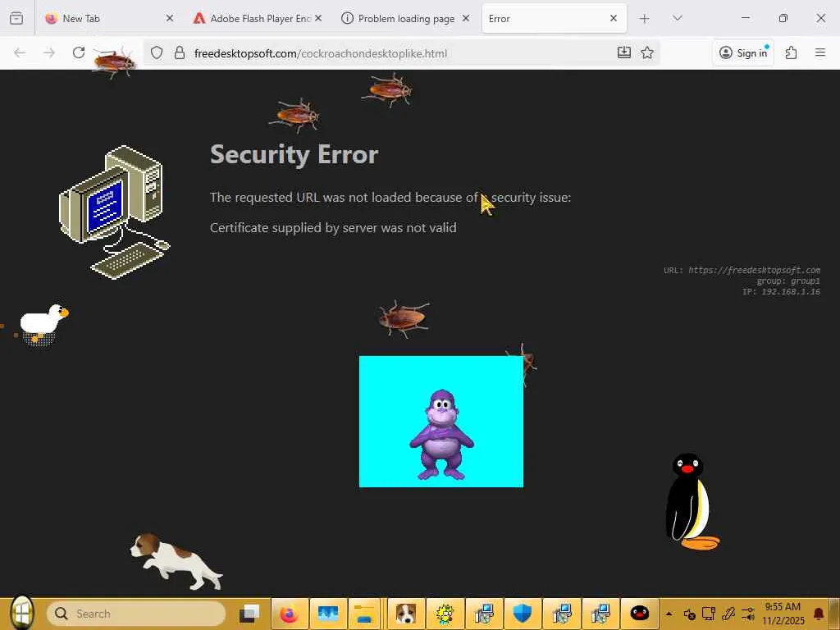
Task: Go back one page
Action: [20, 52]
